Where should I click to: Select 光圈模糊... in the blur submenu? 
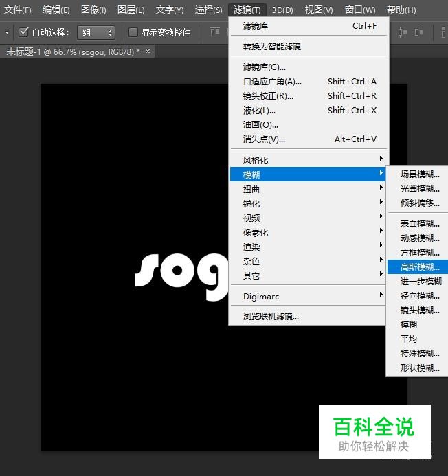coord(418,188)
